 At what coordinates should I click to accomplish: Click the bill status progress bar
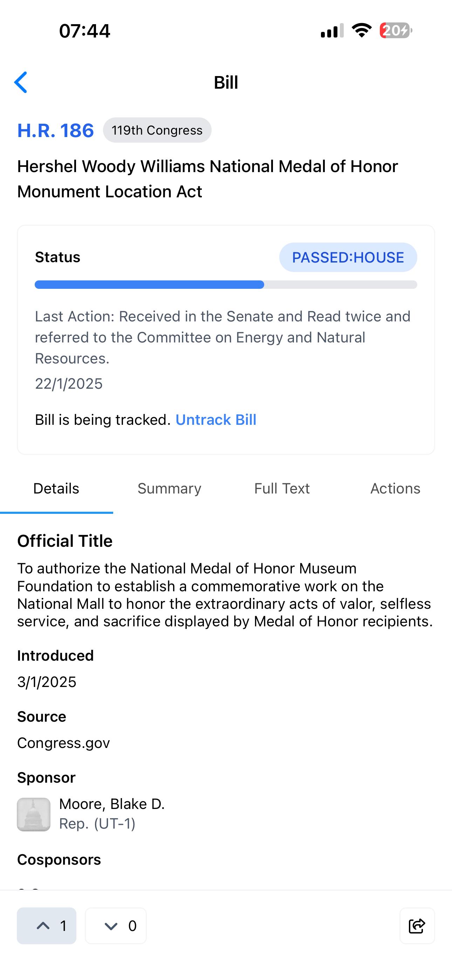point(226,285)
